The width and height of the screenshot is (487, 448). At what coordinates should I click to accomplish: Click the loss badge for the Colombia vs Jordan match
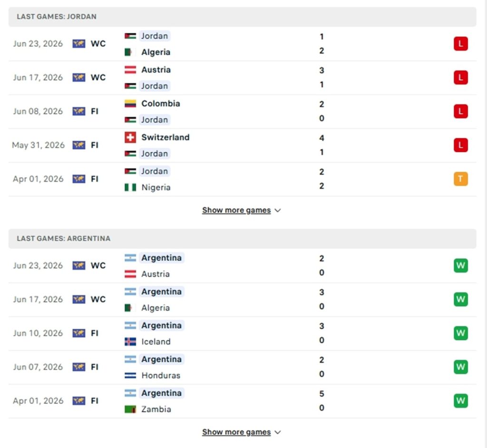460,111
